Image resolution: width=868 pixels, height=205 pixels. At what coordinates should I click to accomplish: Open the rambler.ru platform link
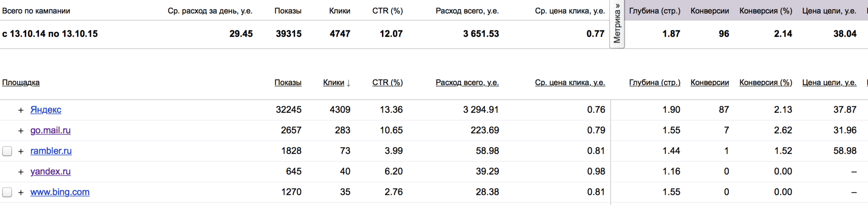pos(51,151)
